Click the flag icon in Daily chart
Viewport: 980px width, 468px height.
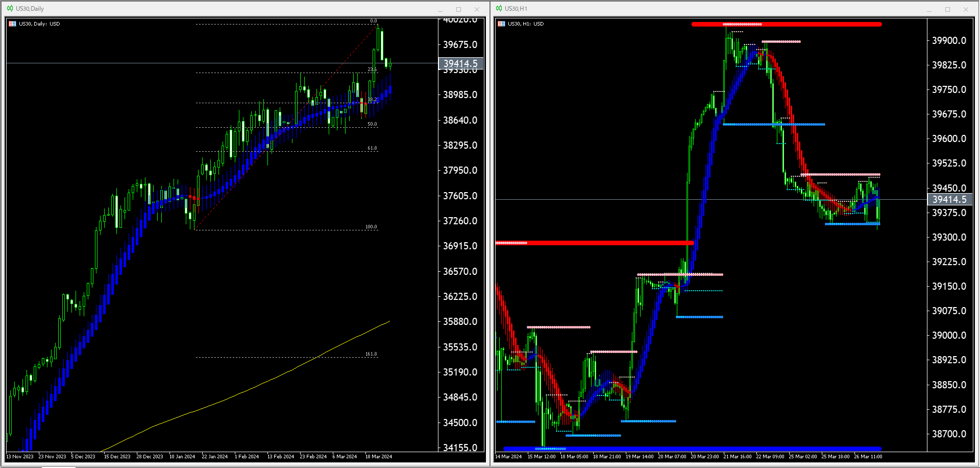[13, 24]
